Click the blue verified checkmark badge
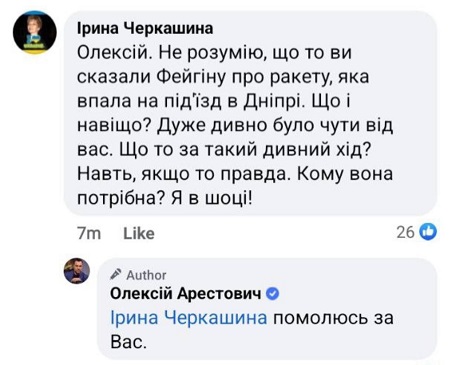The width and height of the screenshot is (450, 365). (273, 294)
